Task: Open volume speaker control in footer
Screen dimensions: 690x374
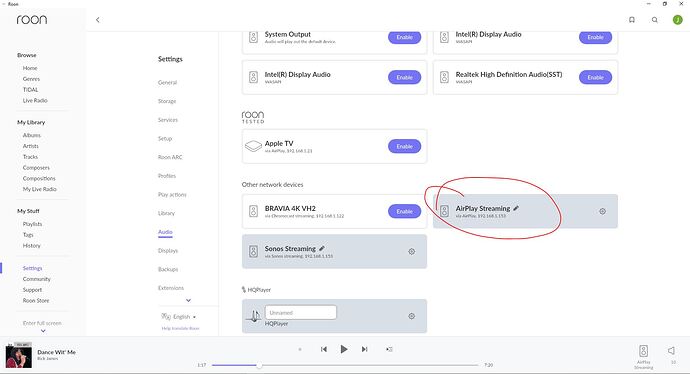Action: point(672,351)
